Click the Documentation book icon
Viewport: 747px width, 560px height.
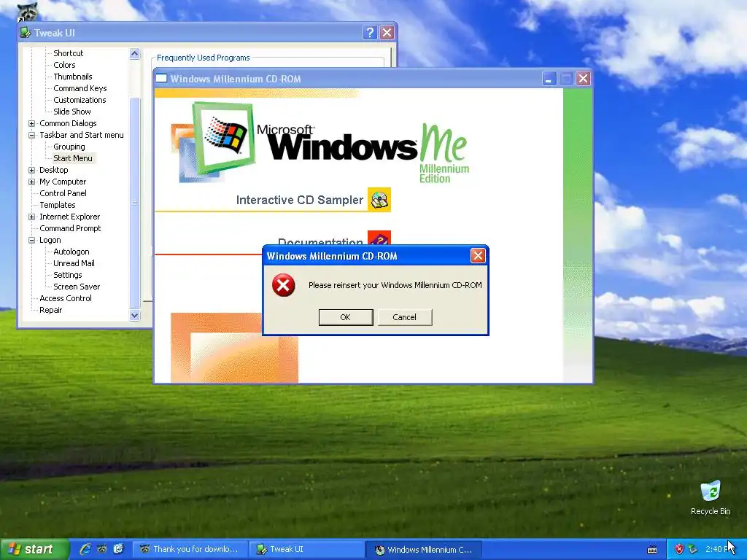tap(379, 238)
